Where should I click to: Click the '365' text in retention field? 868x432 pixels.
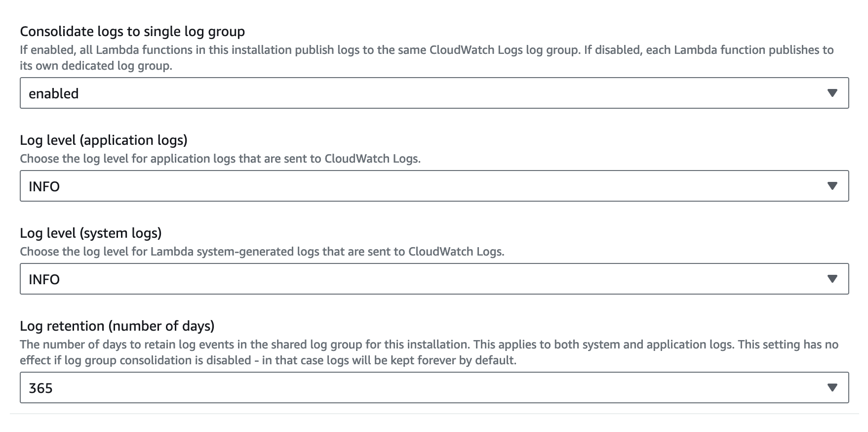[x=40, y=388]
